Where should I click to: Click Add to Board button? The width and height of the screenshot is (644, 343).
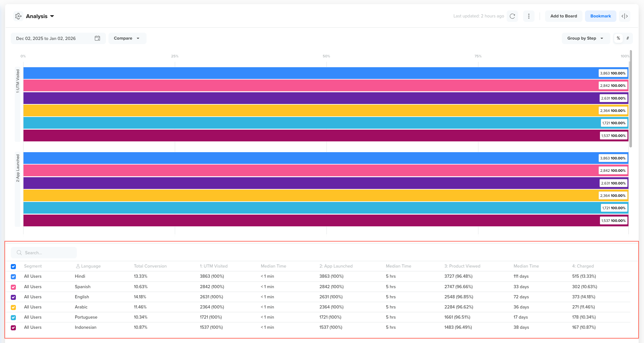click(563, 16)
